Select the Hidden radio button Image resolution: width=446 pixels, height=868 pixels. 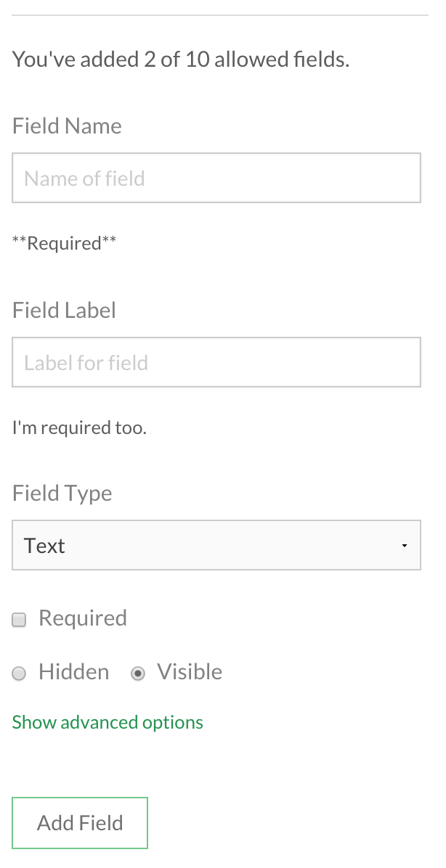click(x=20, y=673)
